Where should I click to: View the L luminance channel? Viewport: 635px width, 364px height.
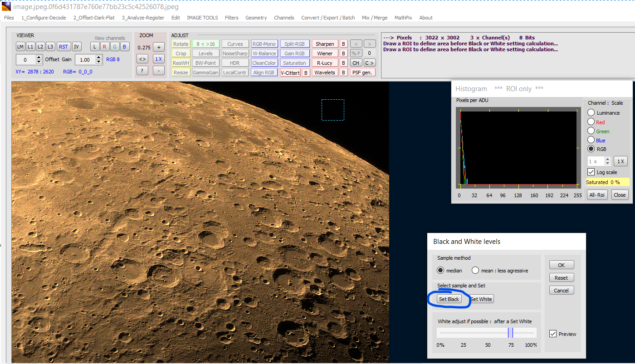[95, 47]
